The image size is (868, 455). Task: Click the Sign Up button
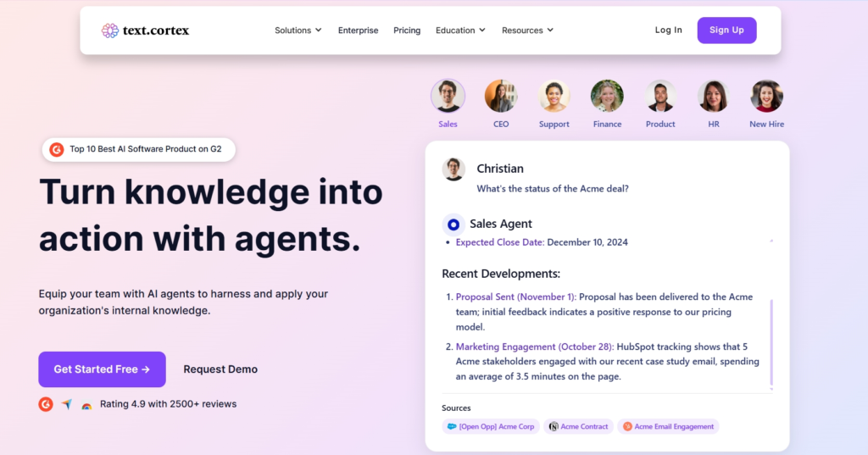[x=726, y=30]
